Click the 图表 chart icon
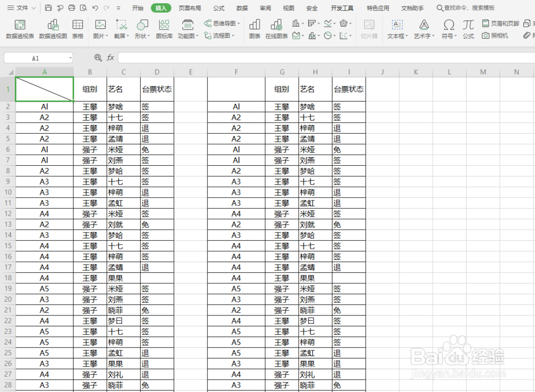 (x=255, y=29)
